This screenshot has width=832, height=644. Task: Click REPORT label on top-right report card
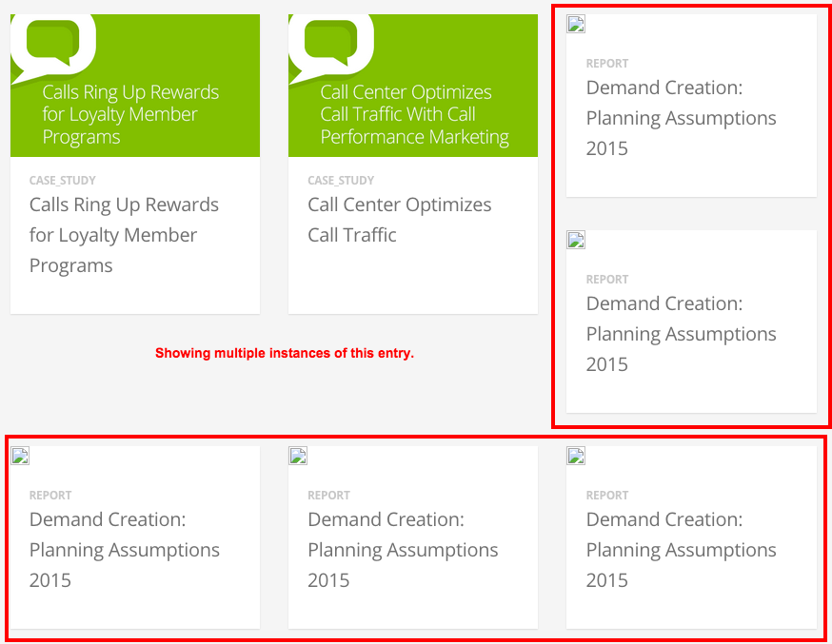[607, 64]
